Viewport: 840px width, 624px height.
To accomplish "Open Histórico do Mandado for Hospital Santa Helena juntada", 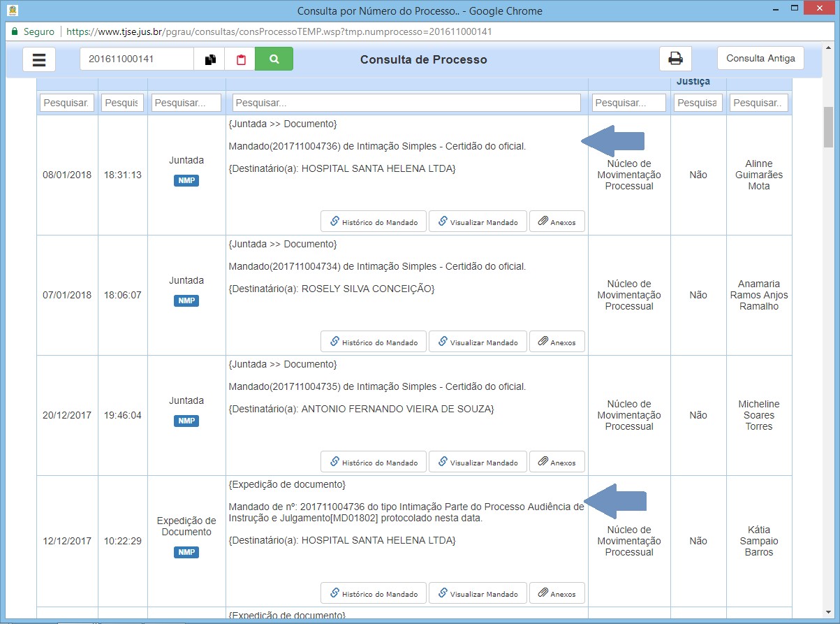I will (x=373, y=222).
